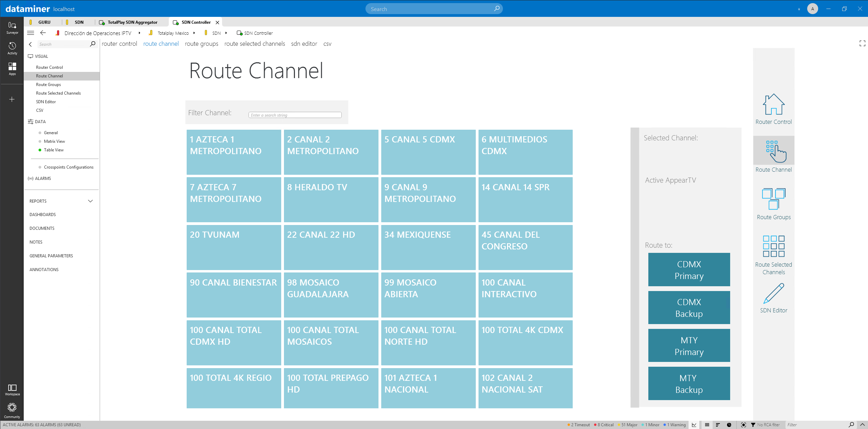Select channel 100 TOTAL 4K CDMX

(526, 343)
